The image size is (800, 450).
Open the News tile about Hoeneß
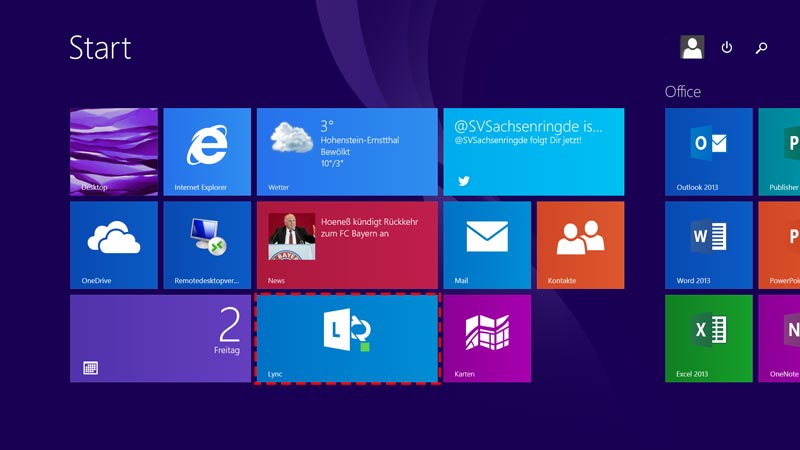(x=347, y=245)
